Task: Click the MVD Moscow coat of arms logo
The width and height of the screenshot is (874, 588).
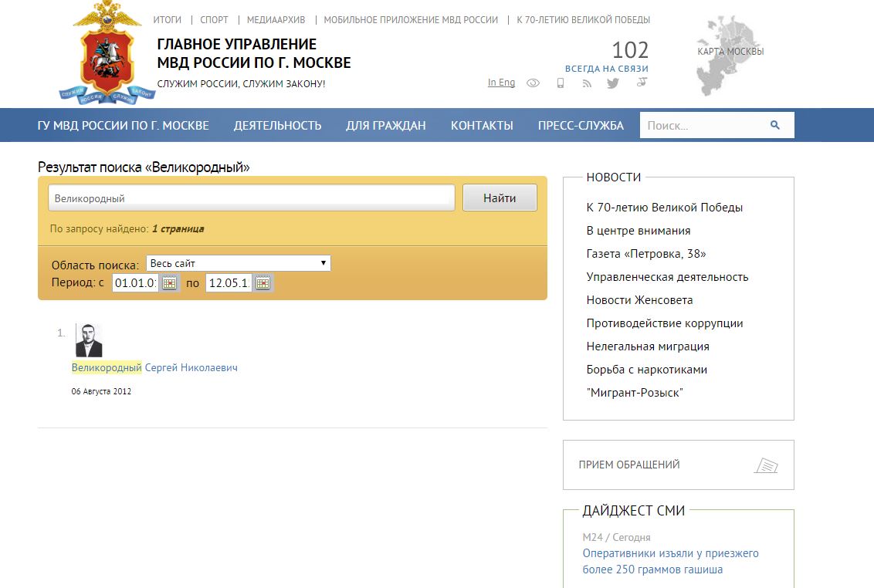Action: [107, 52]
